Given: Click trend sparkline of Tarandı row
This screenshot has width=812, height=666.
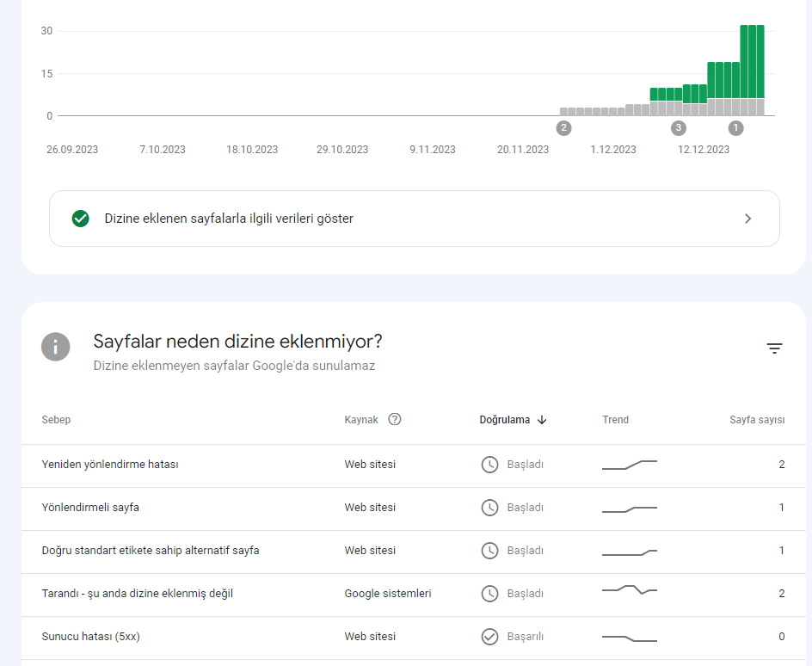Looking at the screenshot, I should 629,589.
